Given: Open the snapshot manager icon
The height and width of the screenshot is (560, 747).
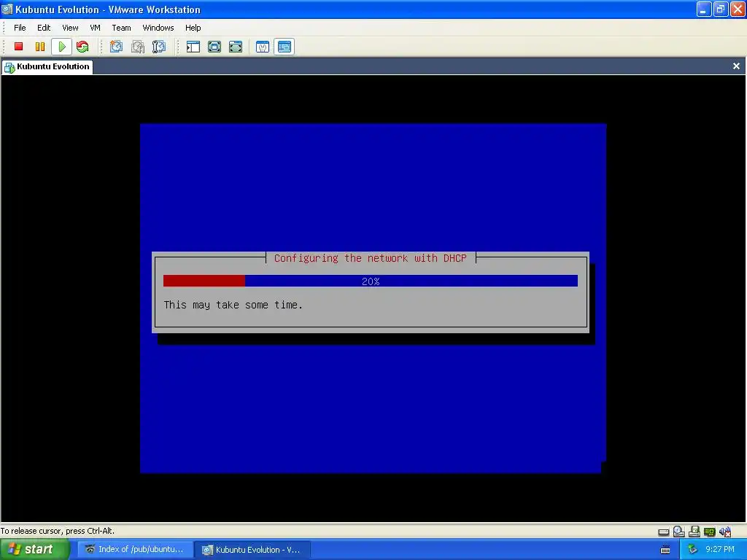Looking at the screenshot, I should tap(158, 46).
